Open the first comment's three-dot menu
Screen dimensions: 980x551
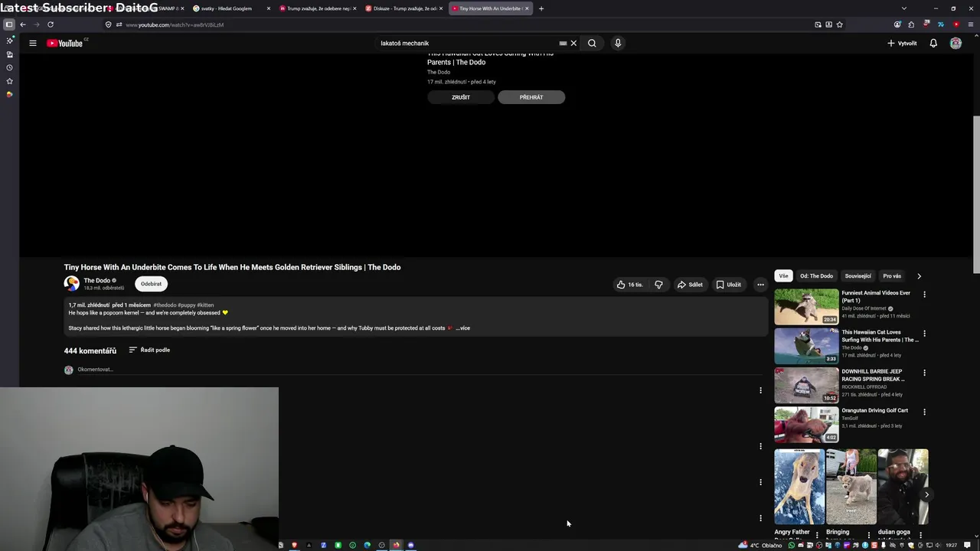click(x=760, y=390)
